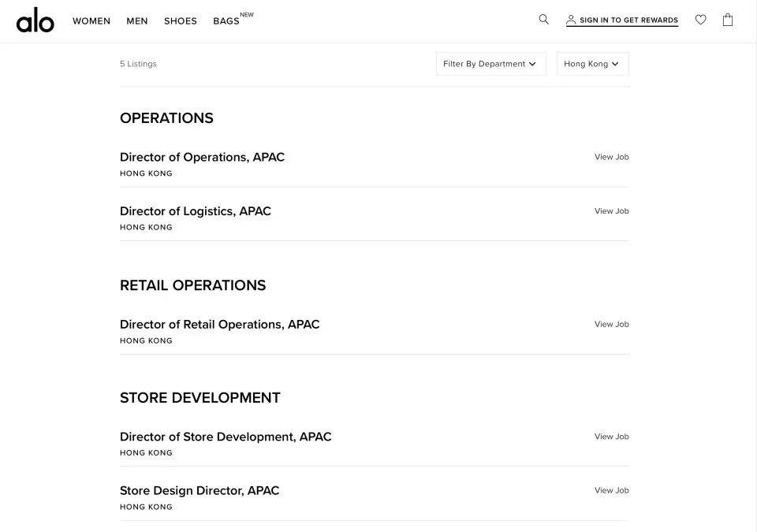Select Director of Retail Operations, APAC title
The image size is (757, 532).
pos(219,325)
